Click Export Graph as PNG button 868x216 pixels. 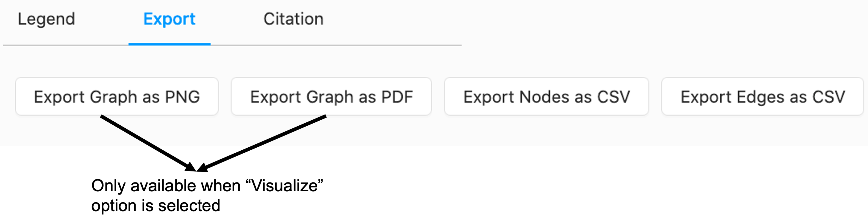click(x=117, y=97)
